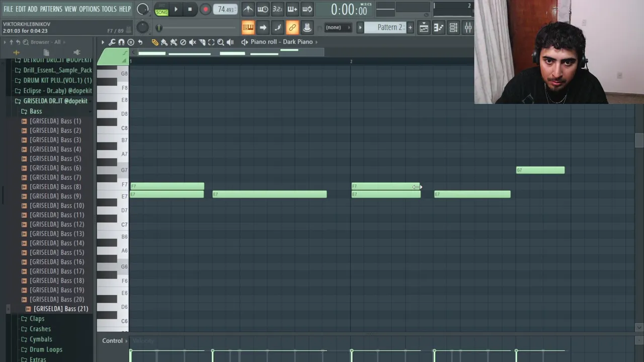
Task: Toggle the multilink chain button
Action: point(292,28)
